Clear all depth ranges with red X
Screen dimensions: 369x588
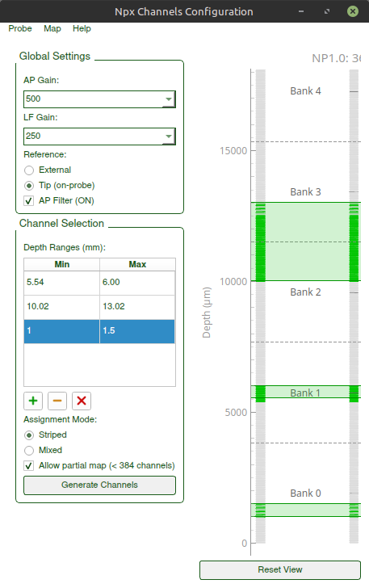pos(82,401)
